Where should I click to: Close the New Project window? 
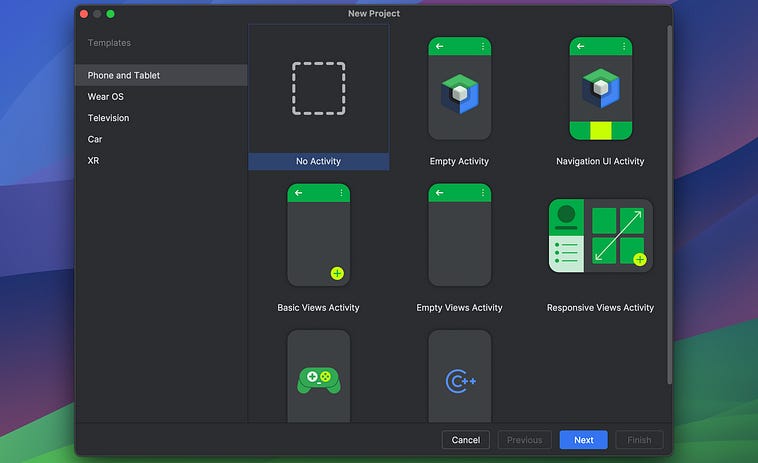coord(84,14)
